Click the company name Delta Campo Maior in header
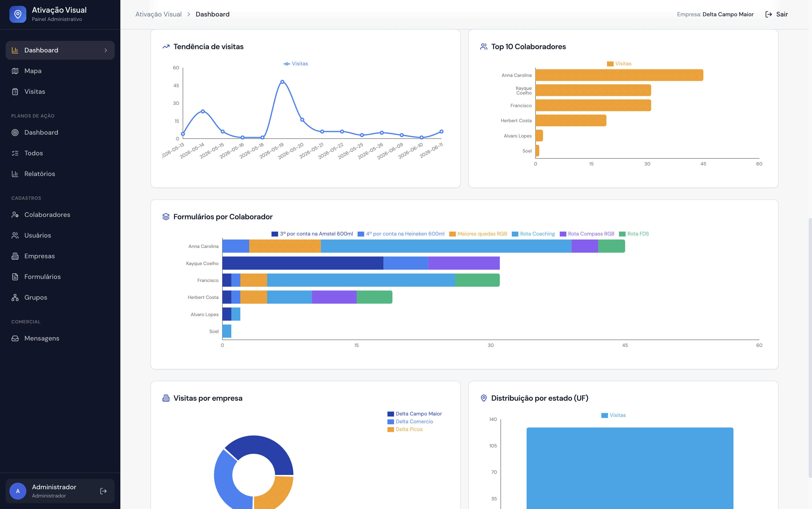 pos(728,14)
